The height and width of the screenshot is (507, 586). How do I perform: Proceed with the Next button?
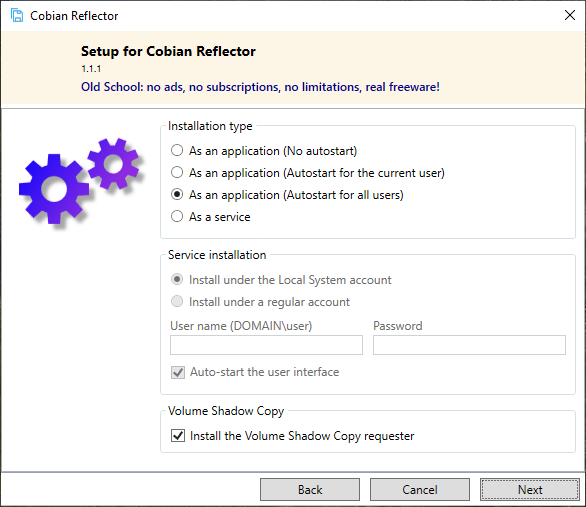point(530,489)
